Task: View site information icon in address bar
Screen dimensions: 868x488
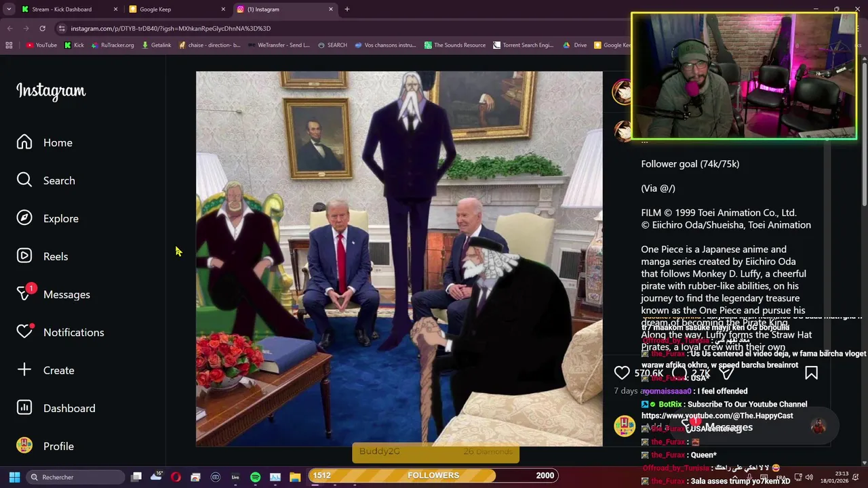Action: [62, 28]
